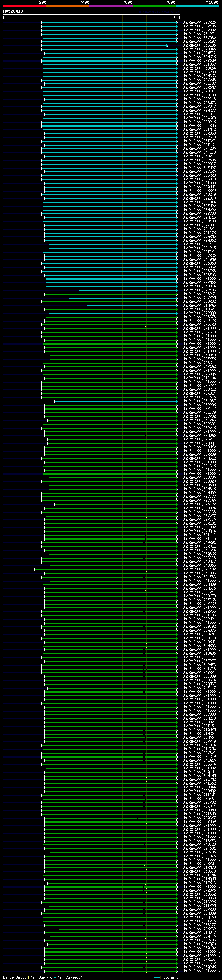This screenshot has width=222, height=980.
Task: Select the label UniRef100_Q946X9
Action: [x=199, y=118]
